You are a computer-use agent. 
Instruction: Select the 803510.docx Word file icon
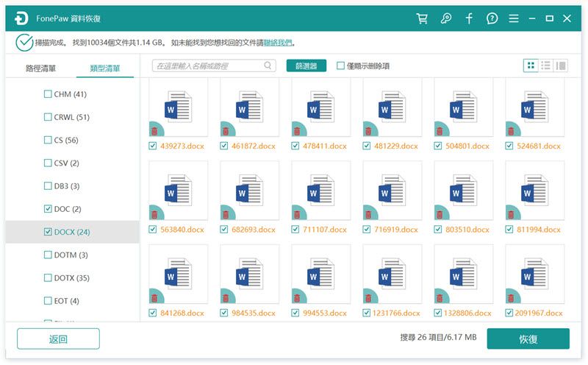[463, 191]
